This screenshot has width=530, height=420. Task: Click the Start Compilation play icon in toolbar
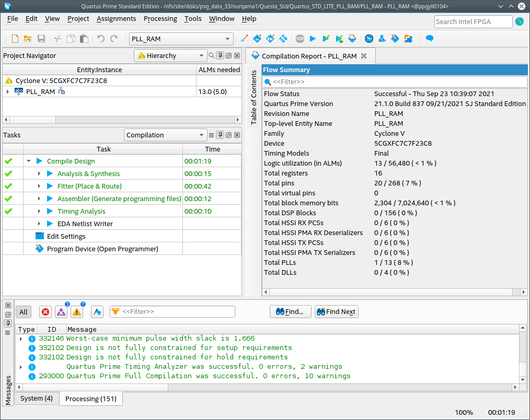313,39
